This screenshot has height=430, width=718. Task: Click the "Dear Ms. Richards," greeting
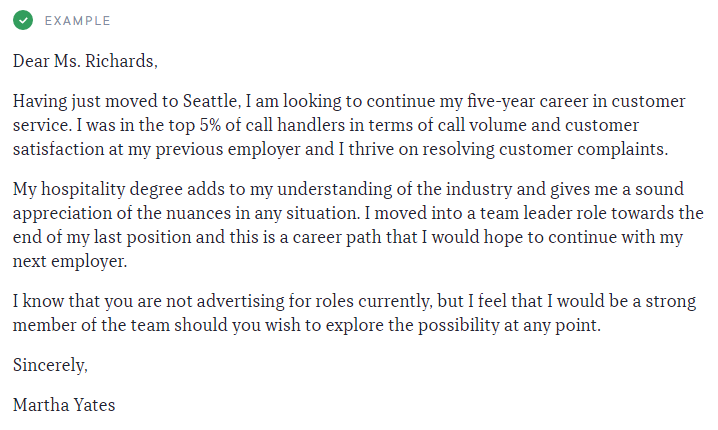[x=85, y=61]
